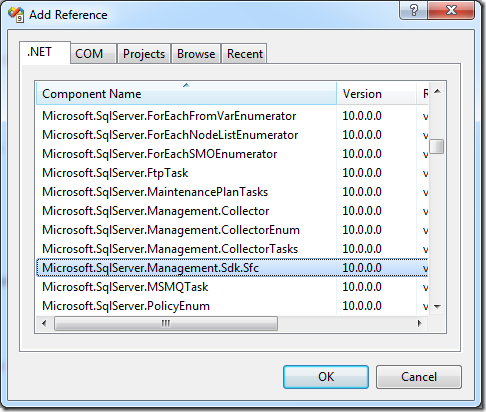The height and width of the screenshot is (412, 486).
Task: Click the OK button
Action: coord(326,377)
